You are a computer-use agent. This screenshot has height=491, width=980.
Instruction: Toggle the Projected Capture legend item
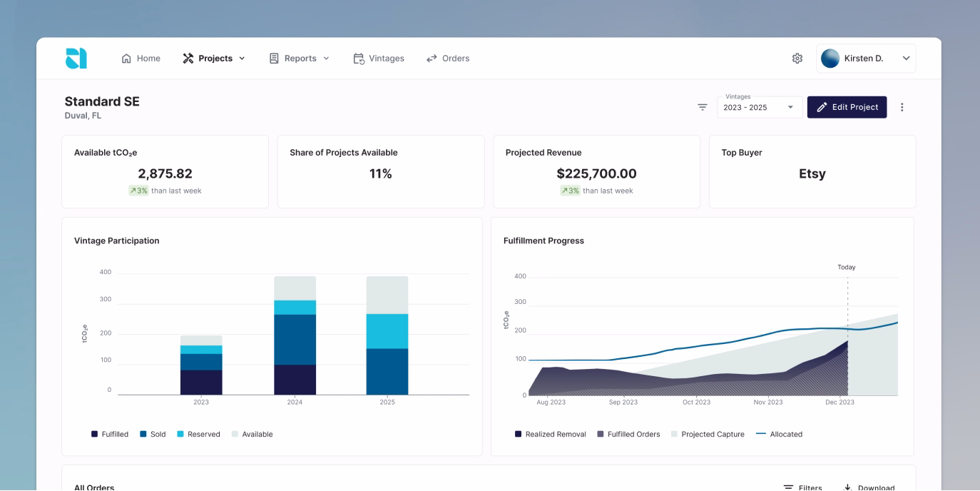pos(708,434)
